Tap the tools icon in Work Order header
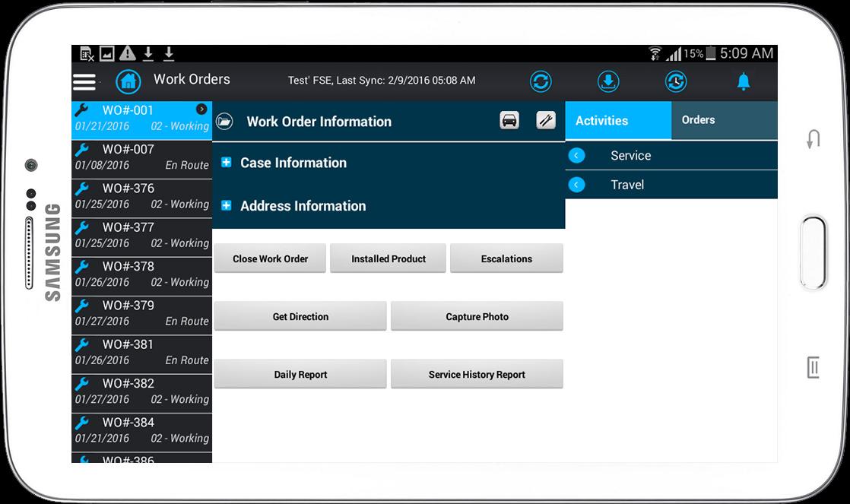This screenshot has height=504, width=850. point(546,120)
